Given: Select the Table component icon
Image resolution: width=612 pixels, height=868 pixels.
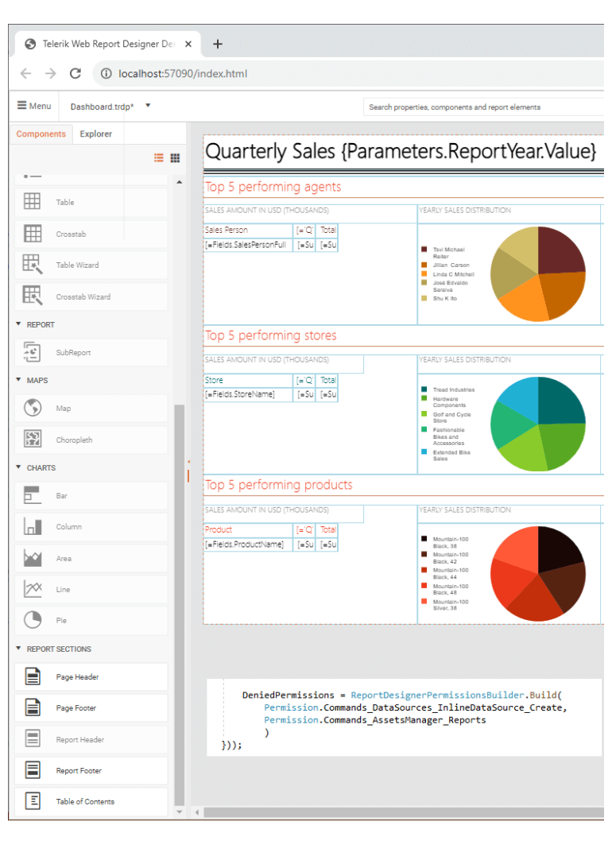Looking at the screenshot, I should [32, 202].
